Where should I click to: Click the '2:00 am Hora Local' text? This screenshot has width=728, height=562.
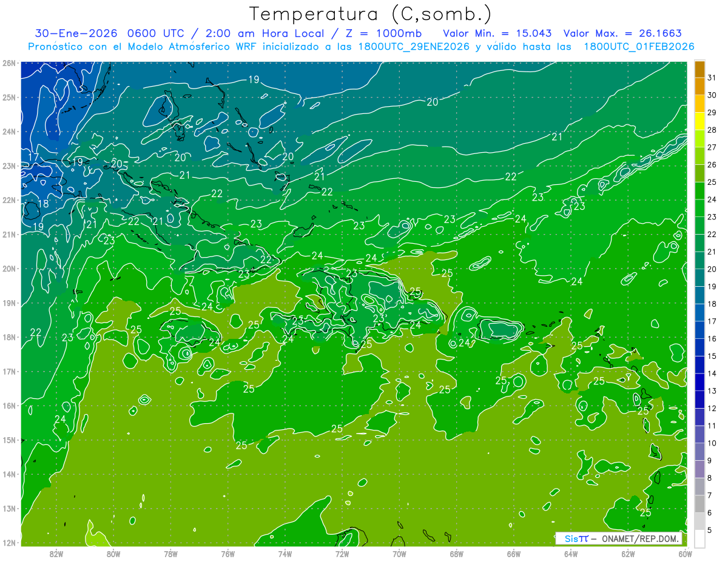(x=263, y=33)
